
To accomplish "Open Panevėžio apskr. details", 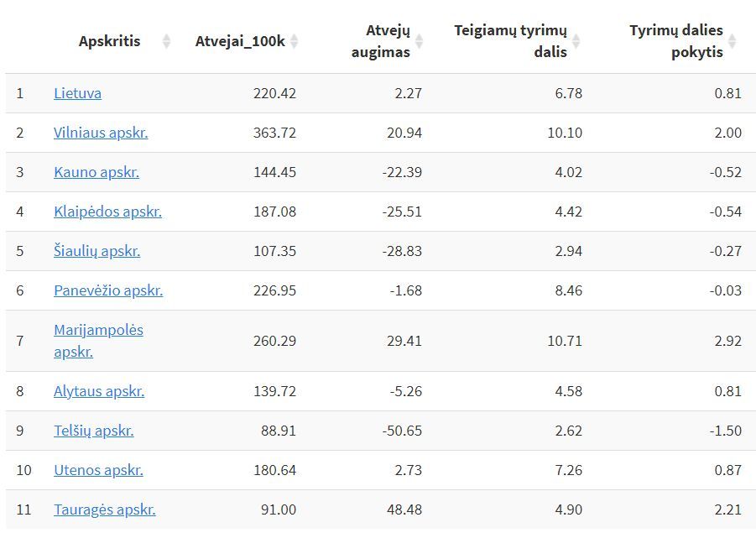I will [108, 290].
